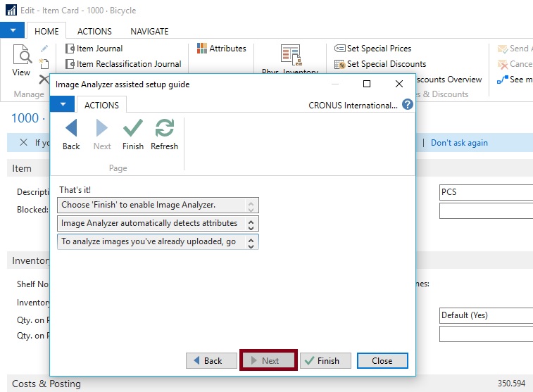Click the 'Don't ask again' link
Screen dimensions: 533x392
[459, 143]
